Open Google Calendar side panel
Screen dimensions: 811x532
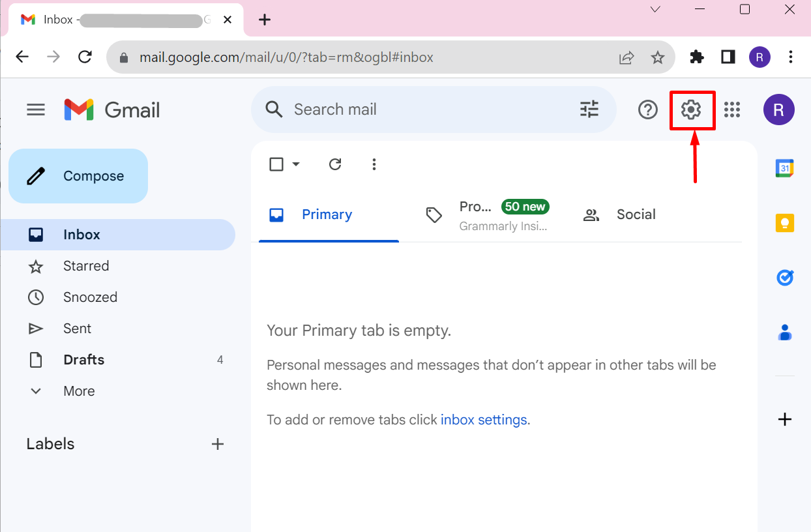point(784,168)
